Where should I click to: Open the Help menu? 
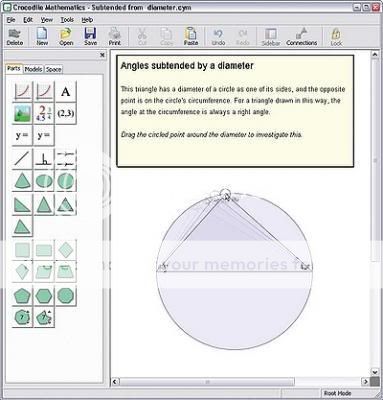[x=87, y=20]
